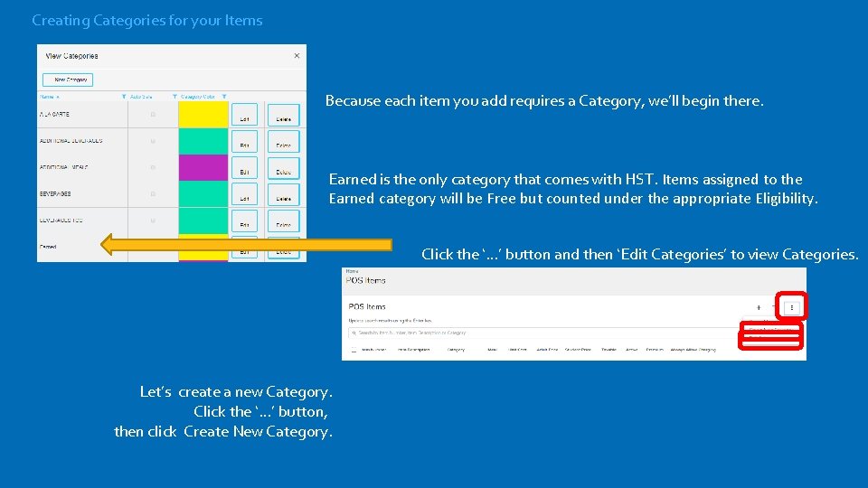Click the search magnifier icon in POS Items
The width and height of the screenshot is (868, 488).
coord(354,333)
